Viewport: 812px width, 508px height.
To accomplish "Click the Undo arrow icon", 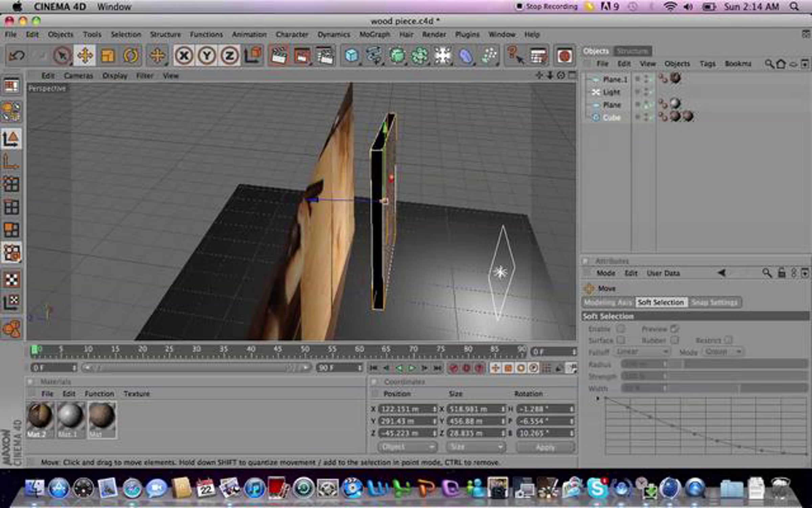I will (x=16, y=55).
